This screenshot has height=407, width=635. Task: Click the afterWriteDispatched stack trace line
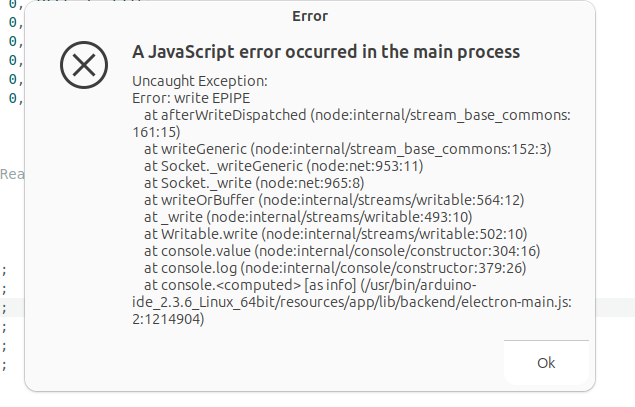(352, 124)
